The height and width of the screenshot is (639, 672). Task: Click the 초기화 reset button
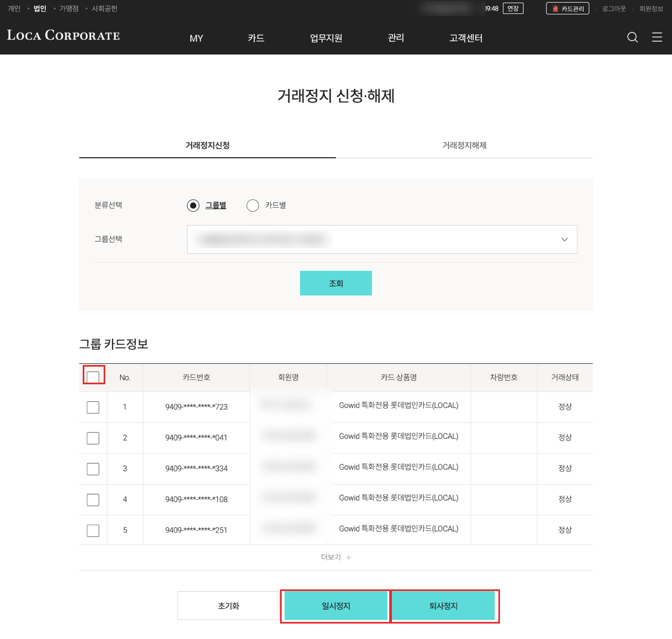[x=229, y=606]
